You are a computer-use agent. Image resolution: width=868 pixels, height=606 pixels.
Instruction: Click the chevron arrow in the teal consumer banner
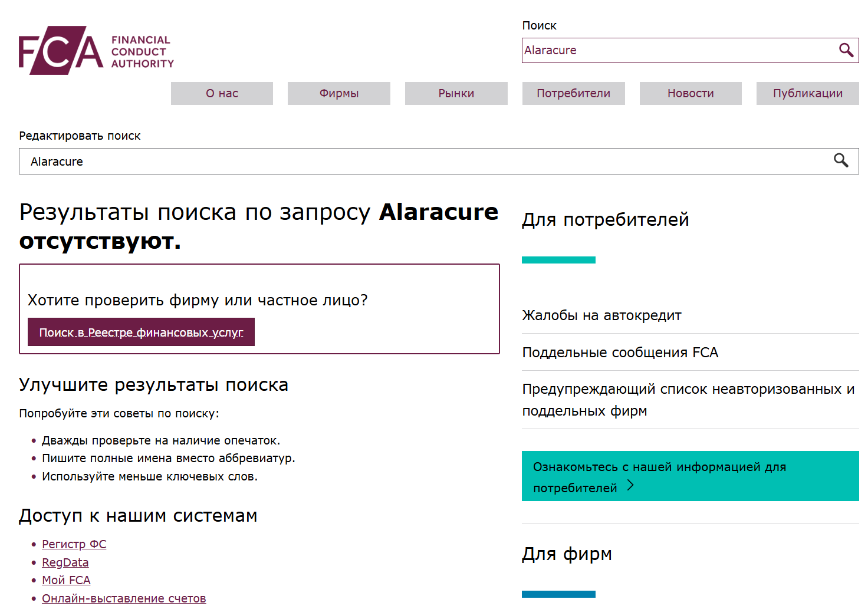(x=632, y=485)
